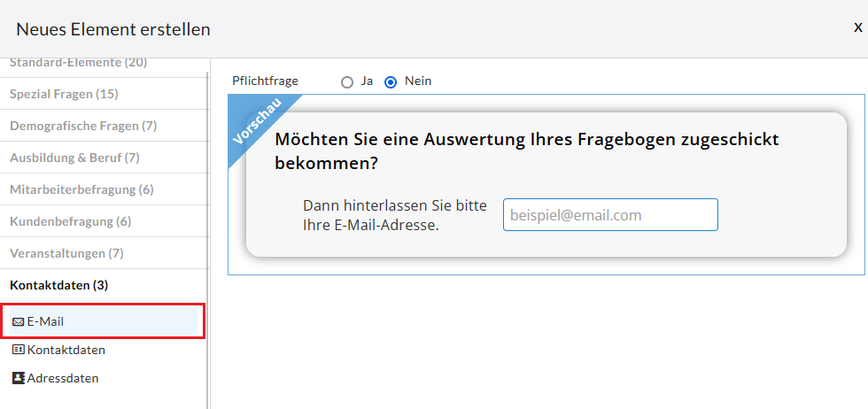The height and width of the screenshot is (409, 868).
Task: Expand Demografische Fragen (7) category
Action: pos(83,126)
